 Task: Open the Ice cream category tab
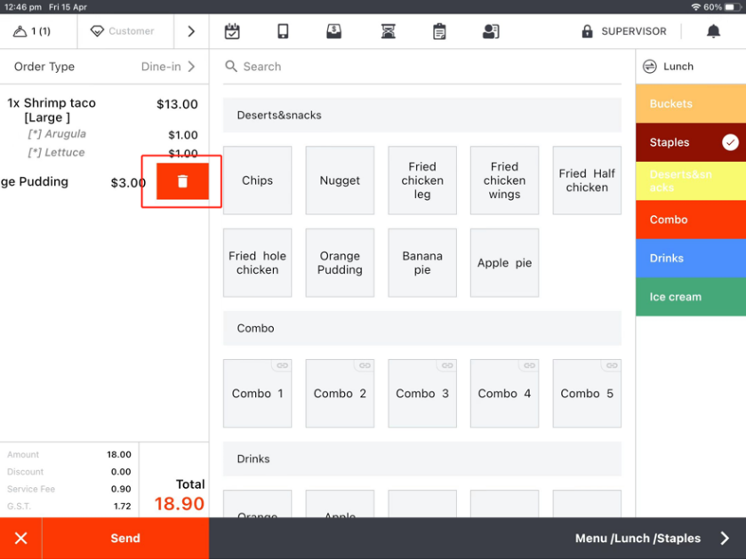pos(690,297)
